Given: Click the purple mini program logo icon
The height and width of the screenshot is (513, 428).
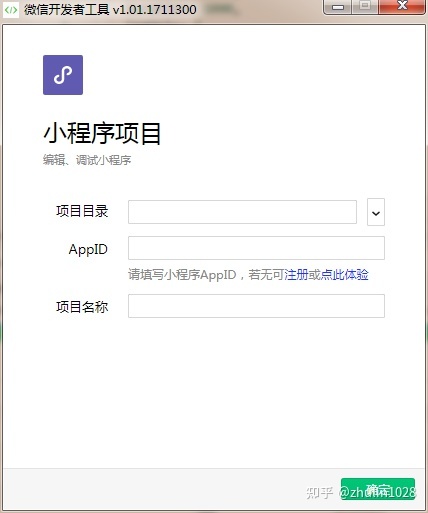Looking at the screenshot, I should 63,75.
